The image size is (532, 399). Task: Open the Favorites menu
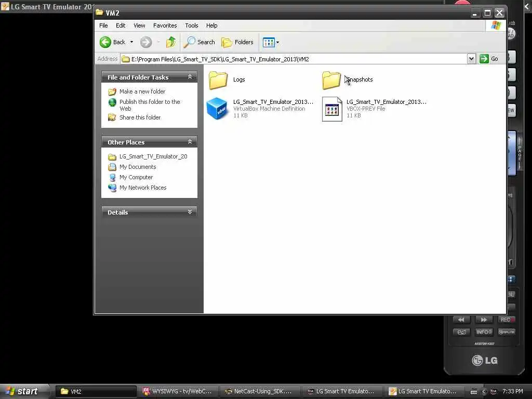click(x=165, y=25)
